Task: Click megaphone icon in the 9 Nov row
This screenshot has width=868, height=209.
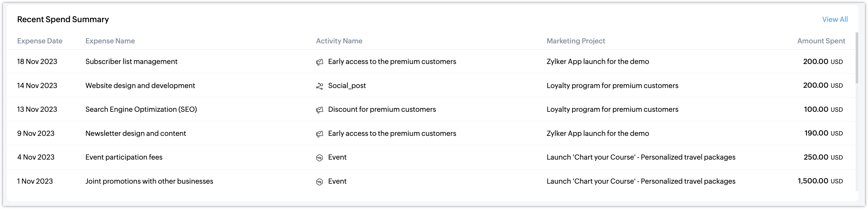Action: (319, 134)
